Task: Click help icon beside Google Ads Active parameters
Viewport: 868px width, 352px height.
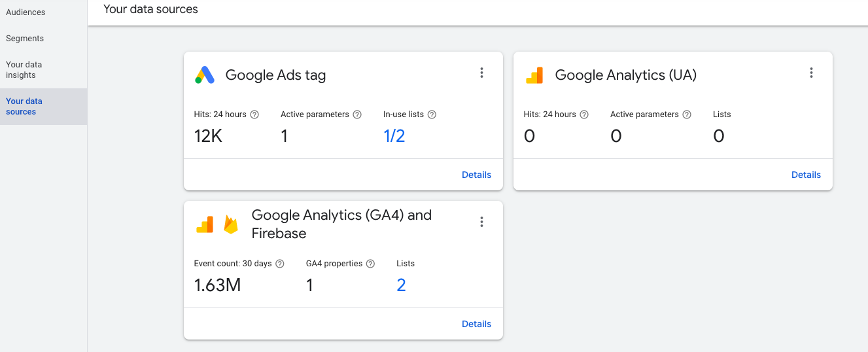Action: pos(357,114)
